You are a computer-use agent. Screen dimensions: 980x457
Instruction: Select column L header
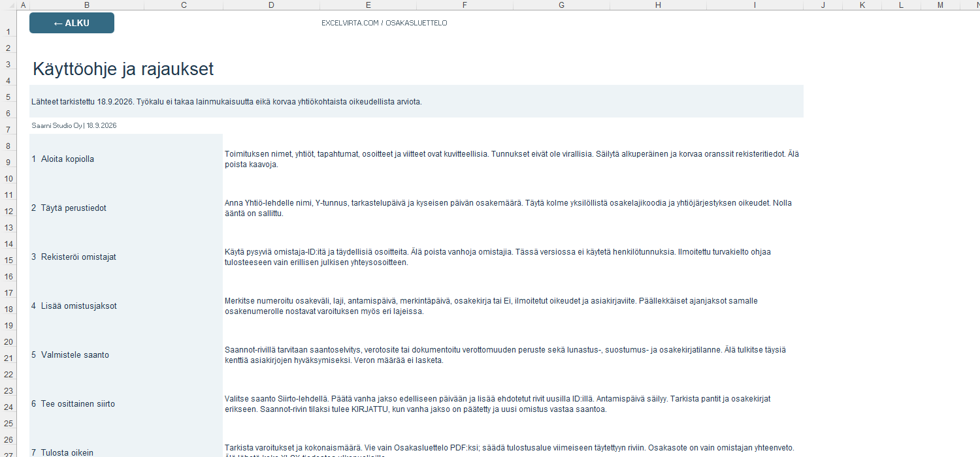point(902,5)
